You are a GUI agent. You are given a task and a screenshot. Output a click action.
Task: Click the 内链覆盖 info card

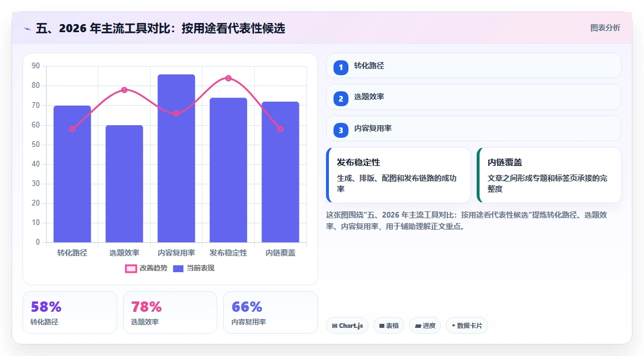[x=549, y=175]
